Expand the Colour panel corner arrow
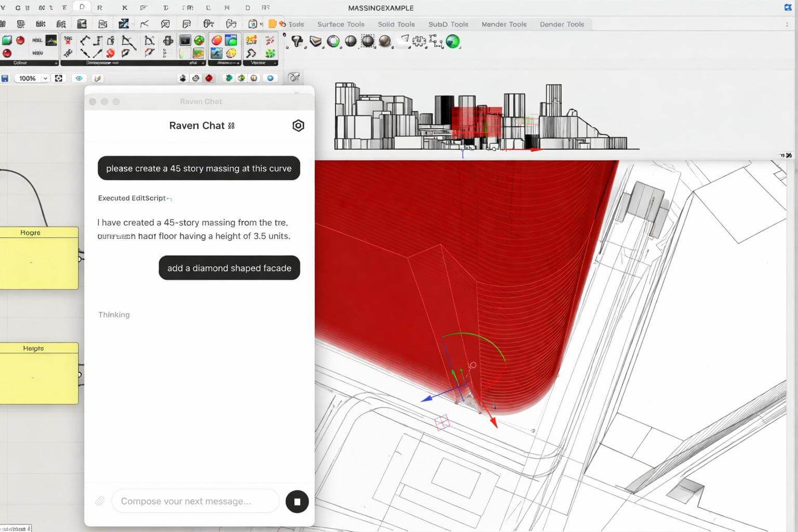798x532 pixels. click(56, 63)
